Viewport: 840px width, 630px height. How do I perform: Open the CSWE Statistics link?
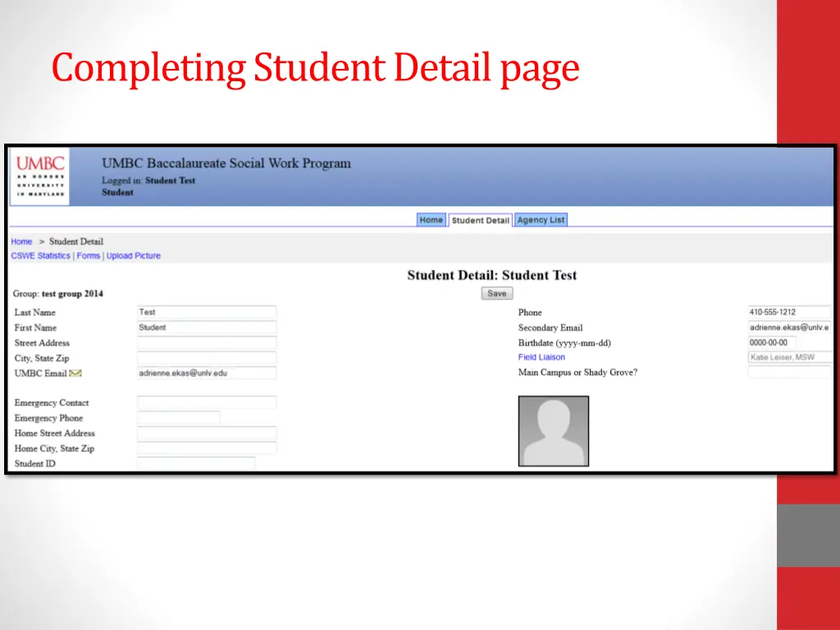(40, 256)
